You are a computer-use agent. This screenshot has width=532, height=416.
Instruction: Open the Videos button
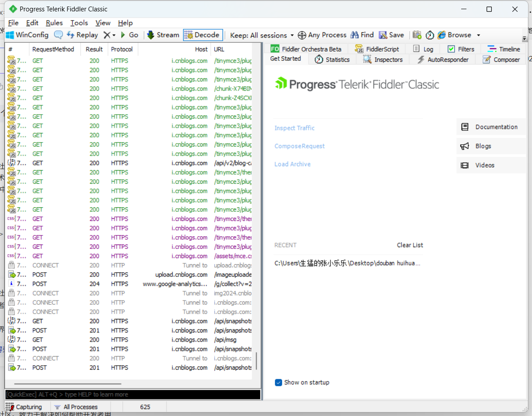point(491,165)
